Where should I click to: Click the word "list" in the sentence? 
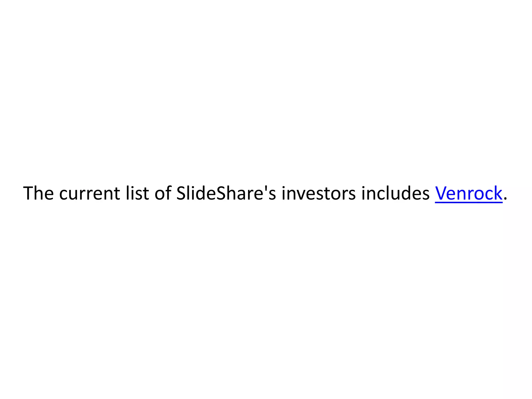137,193
